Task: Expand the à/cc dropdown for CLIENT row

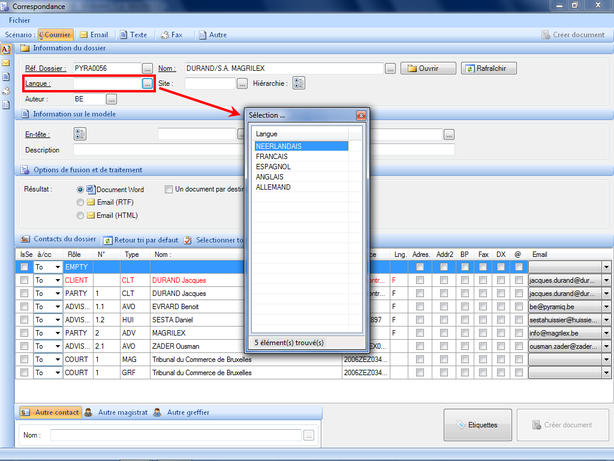Action: click(x=56, y=281)
